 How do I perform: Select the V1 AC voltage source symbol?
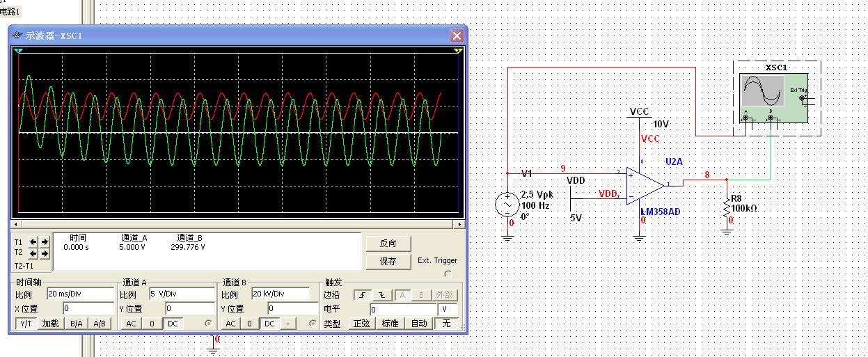(x=507, y=205)
